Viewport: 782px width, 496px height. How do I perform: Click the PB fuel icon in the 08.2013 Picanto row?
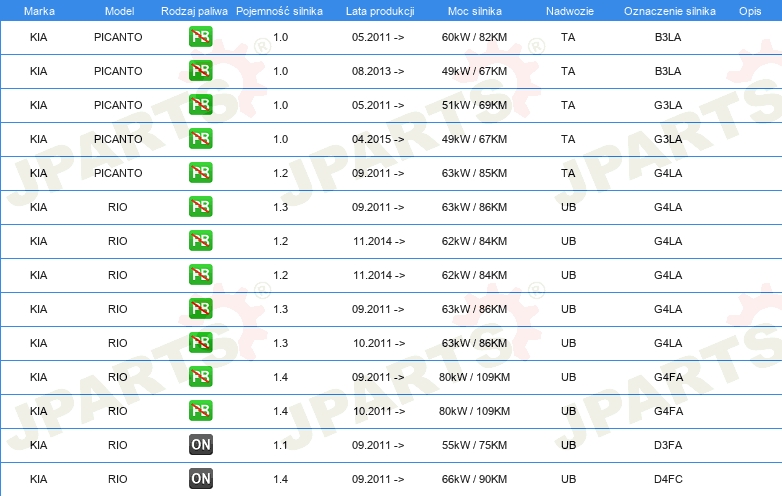click(x=200, y=71)
